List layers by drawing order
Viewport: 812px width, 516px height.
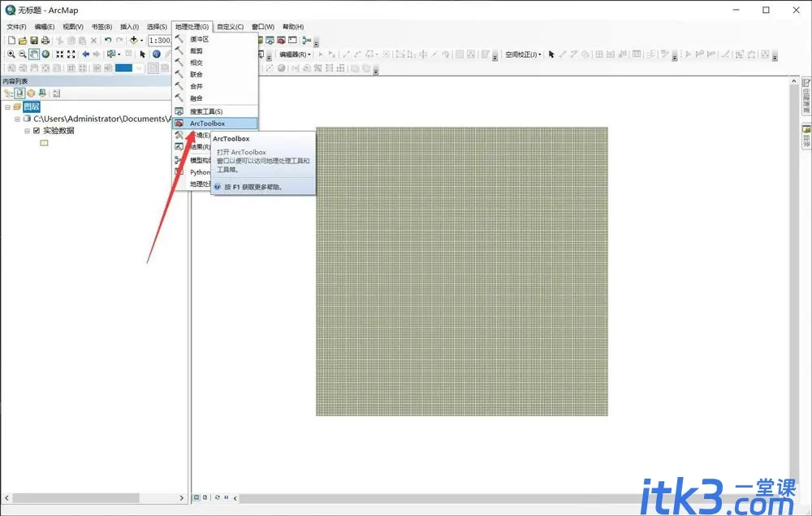(8, 93)
